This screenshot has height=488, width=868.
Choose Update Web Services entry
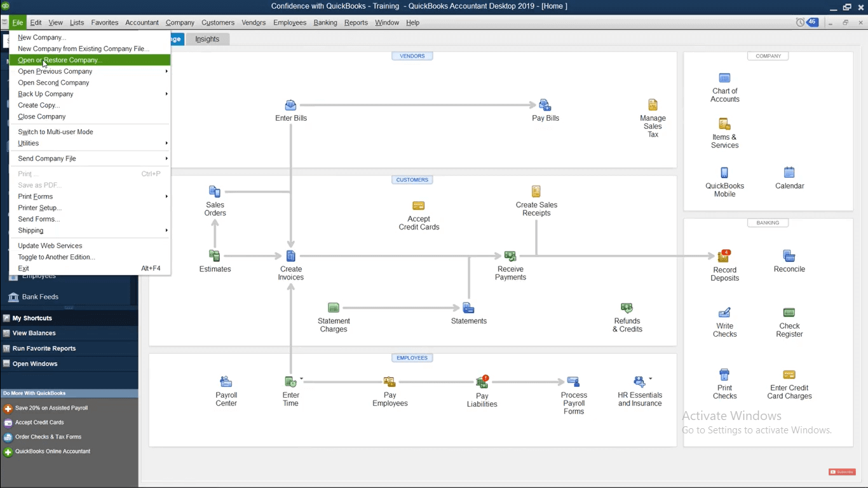[90, 246]
